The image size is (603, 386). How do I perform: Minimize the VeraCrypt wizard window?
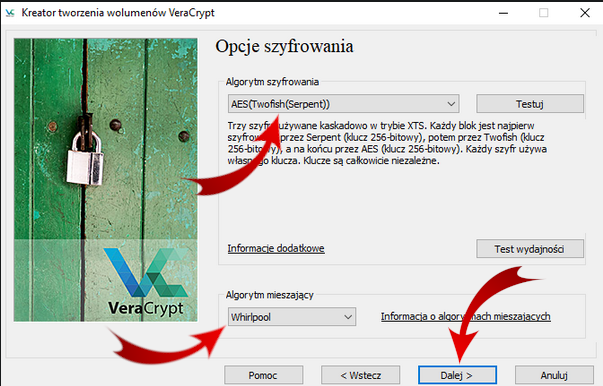point(503,13)
